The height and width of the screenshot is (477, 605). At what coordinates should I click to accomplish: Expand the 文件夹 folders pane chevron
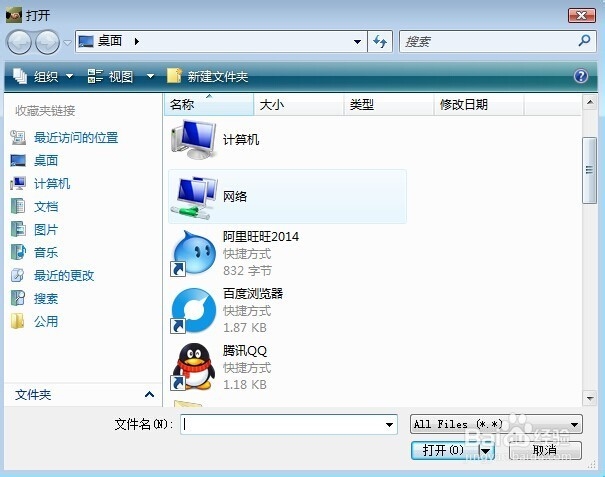coord(149,394)
